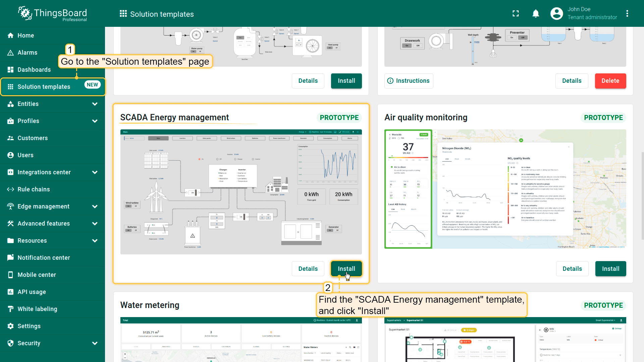Click the Rule chains icon in sidebar
The width and height of the screenshot is (644, 362).
tap(10, 189)
